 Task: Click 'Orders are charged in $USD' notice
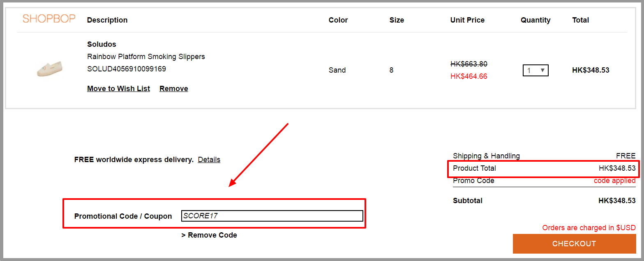coord(589,228)
